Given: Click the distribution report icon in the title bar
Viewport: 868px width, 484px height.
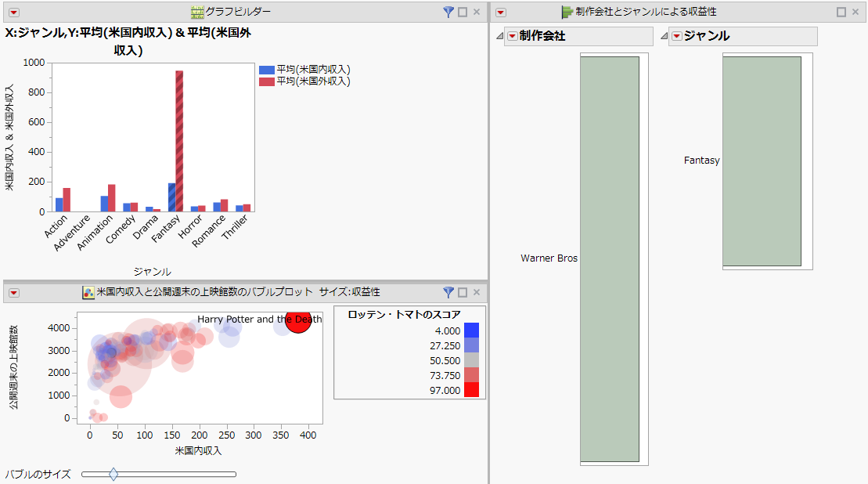Looking at the screenshot, I should click(567, 12).
